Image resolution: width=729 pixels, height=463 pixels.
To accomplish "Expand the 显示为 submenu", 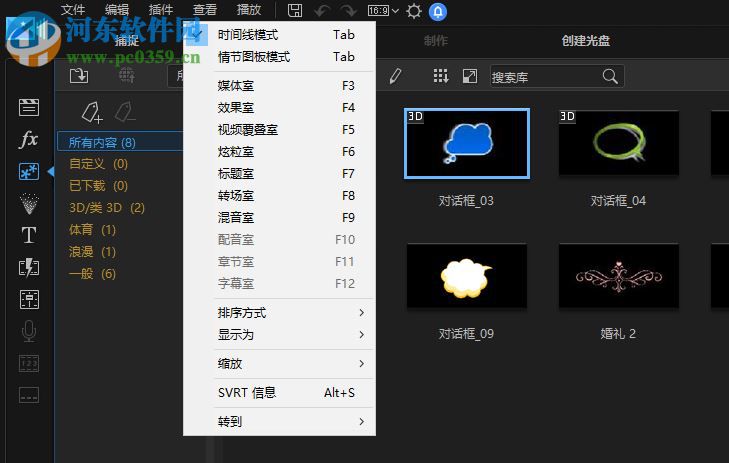I will tap(279, 335).
